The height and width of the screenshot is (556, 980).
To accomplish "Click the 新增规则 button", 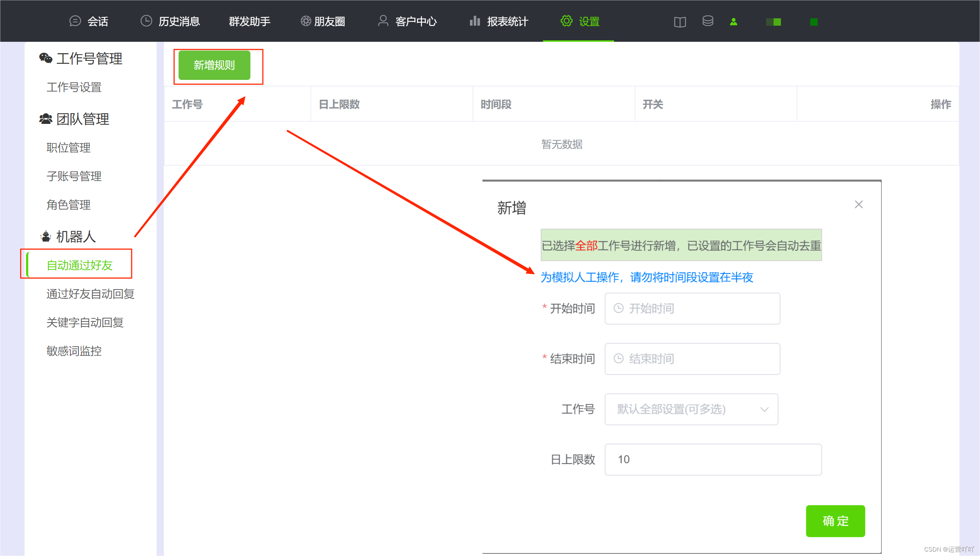I will pos(214,65).
